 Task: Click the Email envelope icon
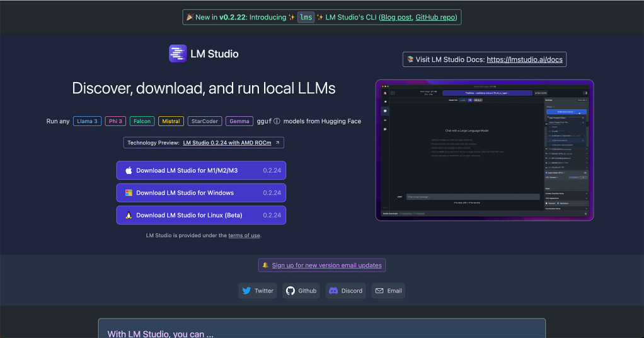379,291
